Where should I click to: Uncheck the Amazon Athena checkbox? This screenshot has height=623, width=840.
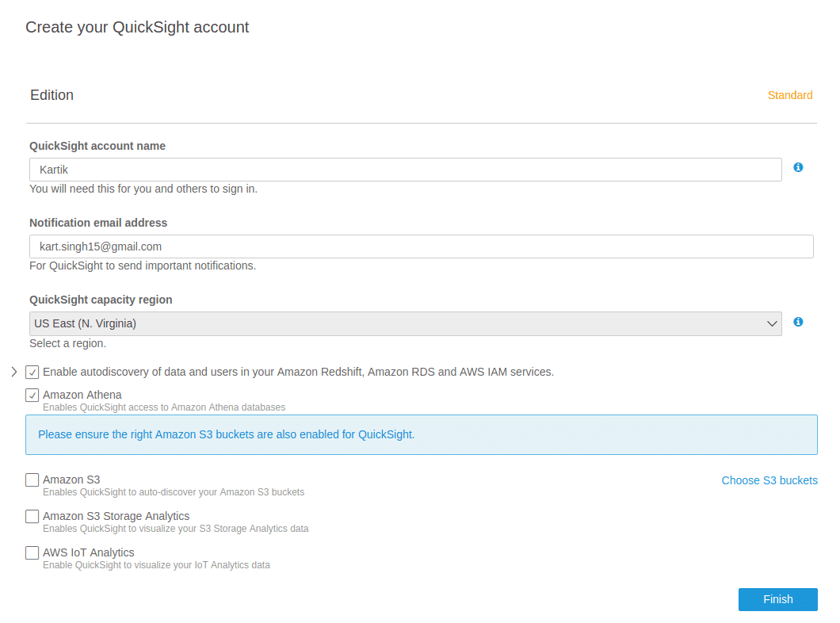click(x=32, y=396)
